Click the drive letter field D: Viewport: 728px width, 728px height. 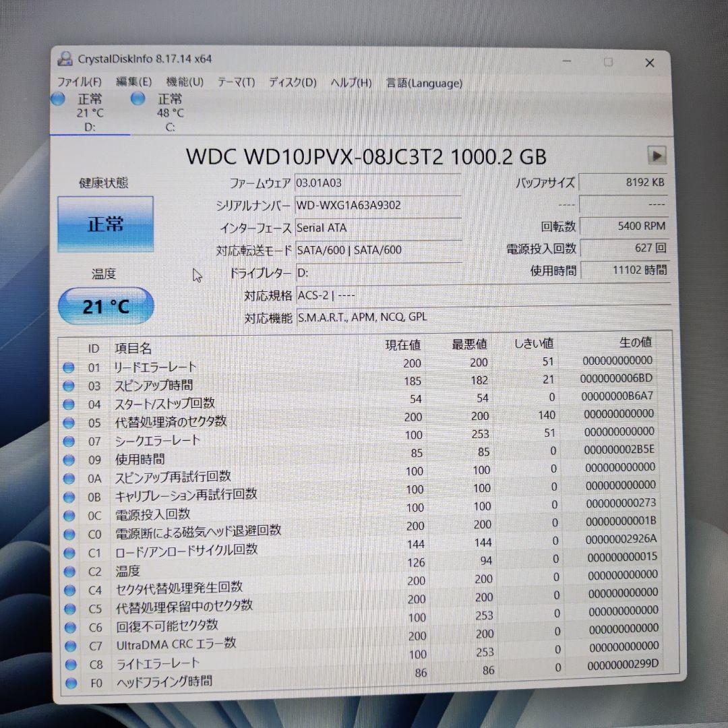click(x=378, y=273)
